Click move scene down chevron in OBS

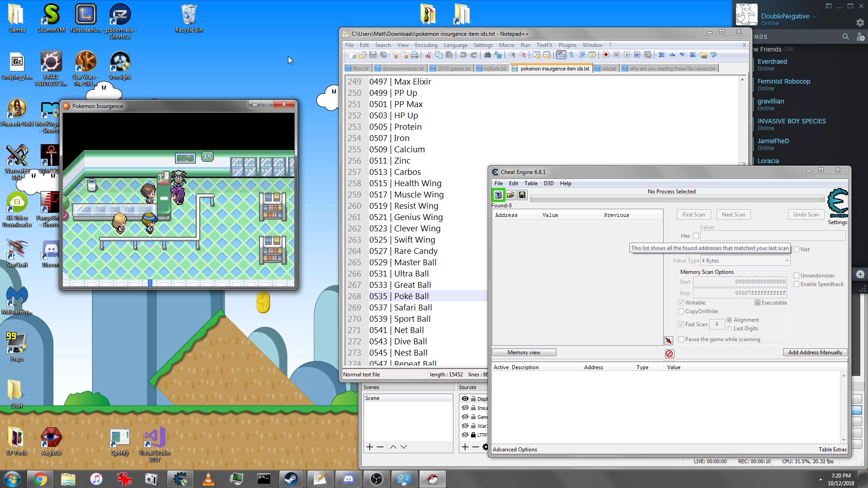click(x=404, y=447)
